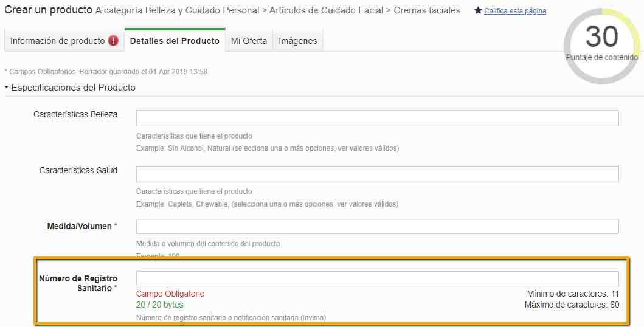This screenshot has height=327, width=644.
Task: Switch to the Mi Oferta tab
Action: [249, 41]
